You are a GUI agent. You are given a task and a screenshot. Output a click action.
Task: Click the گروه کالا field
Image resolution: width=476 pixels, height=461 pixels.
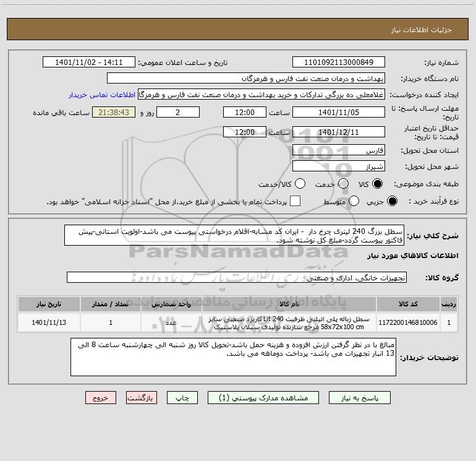(x=237, y=277)
